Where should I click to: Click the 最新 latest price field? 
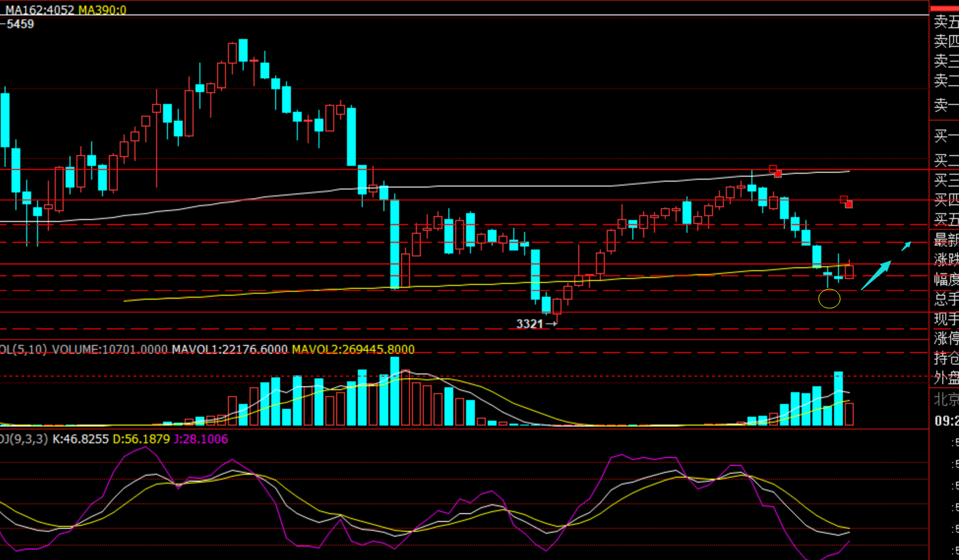coord(946,239)
